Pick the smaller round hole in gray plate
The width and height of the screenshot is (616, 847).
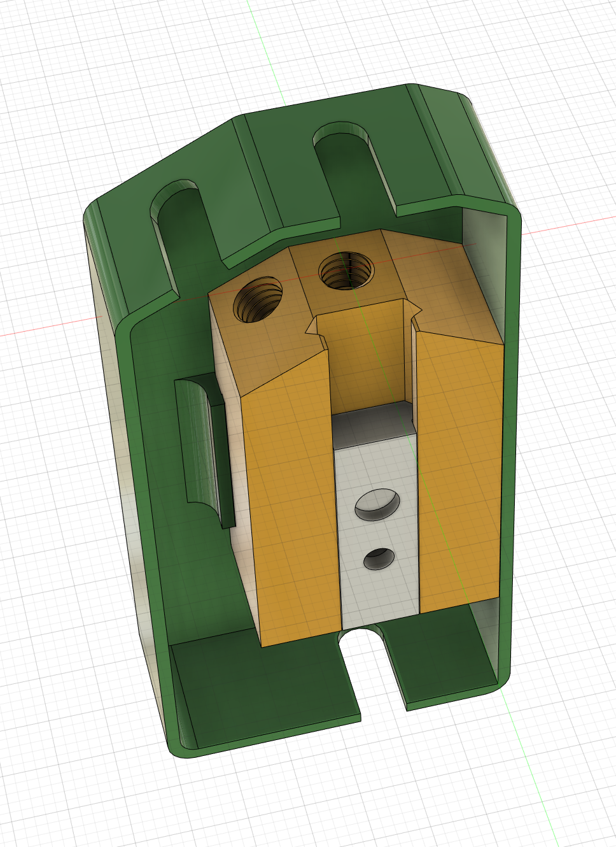click(x=379, y=559)
